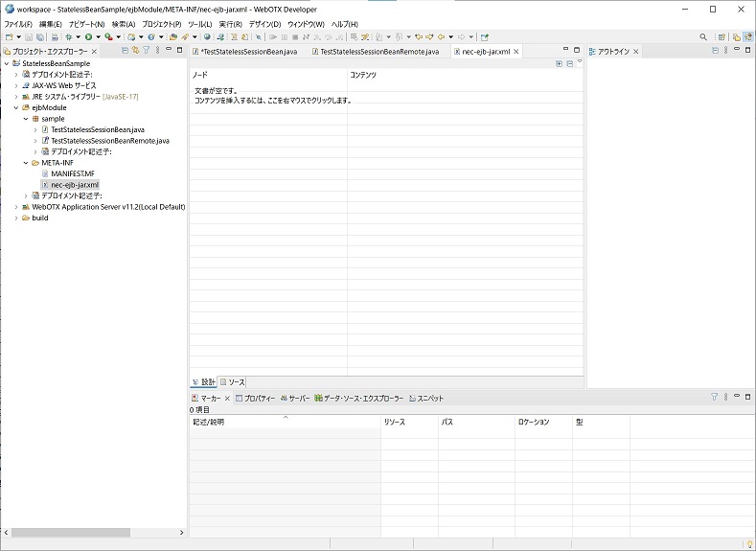Click Collapse All in Project Explorer
The image size is (756, 551).
[125, 50]
